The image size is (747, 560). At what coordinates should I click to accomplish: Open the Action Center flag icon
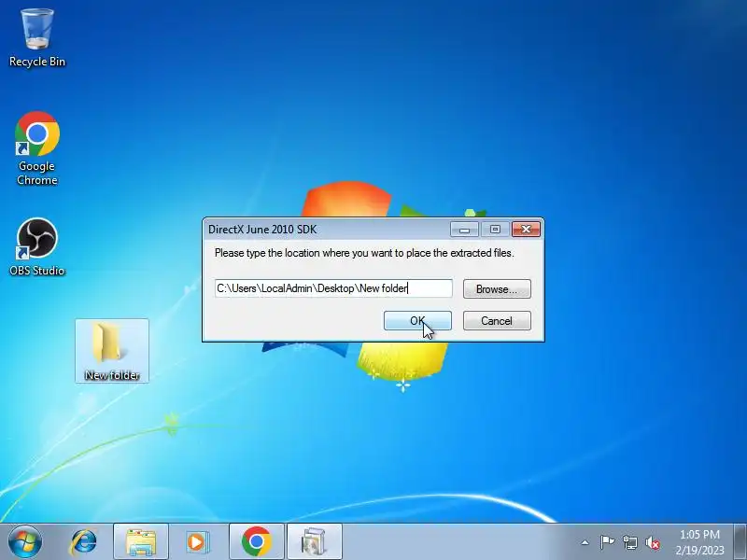(607, 542)
